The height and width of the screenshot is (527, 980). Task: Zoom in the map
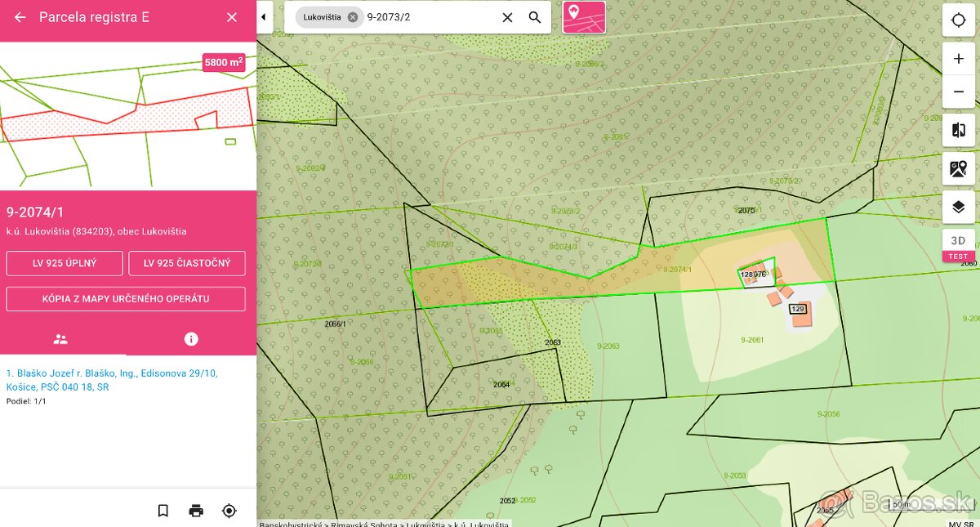[x=959, y=59]
